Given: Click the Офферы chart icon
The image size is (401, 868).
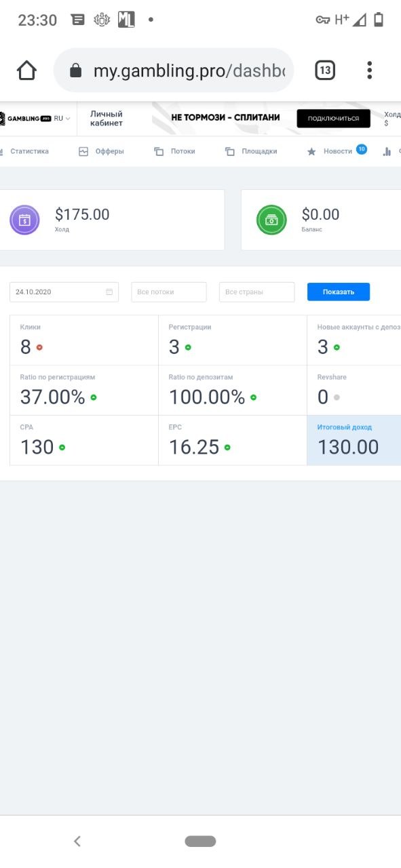Looking at the screenshot, I should click(x=83, y=152).
